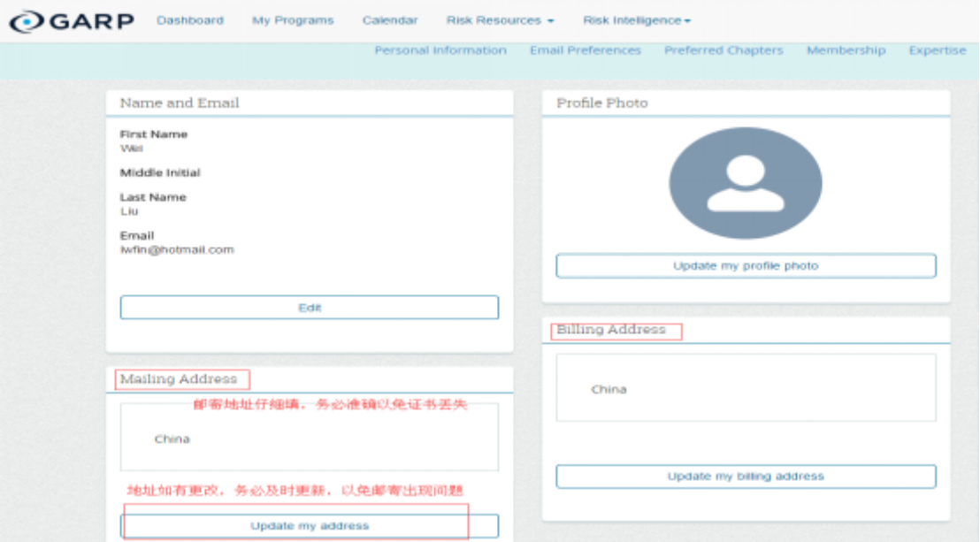The height and width of the screenshot is (542, 980).
Task: Click the GARP logo
Action: 72,21
